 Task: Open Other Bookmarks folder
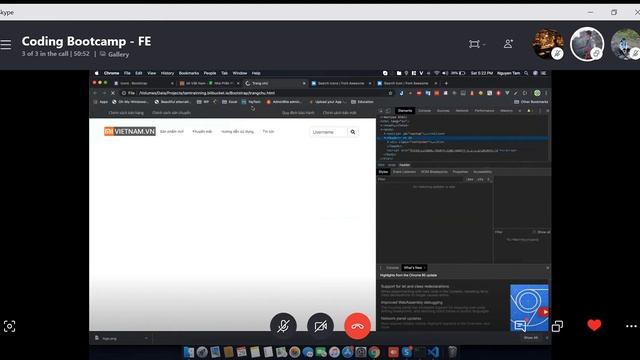point(531,102)
